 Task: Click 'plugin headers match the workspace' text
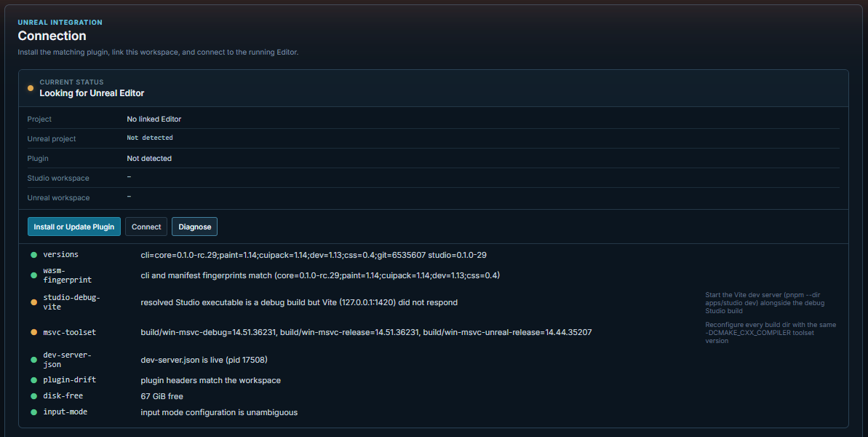210,380
